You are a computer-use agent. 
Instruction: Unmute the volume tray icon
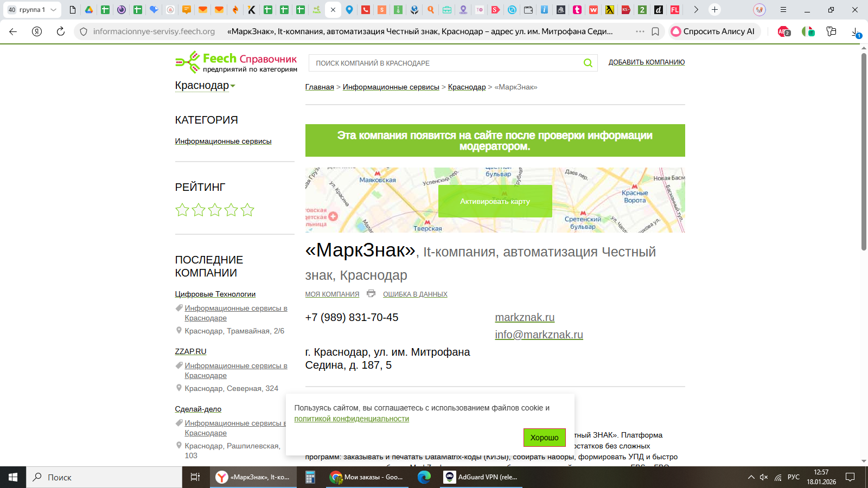click(764, 477)
